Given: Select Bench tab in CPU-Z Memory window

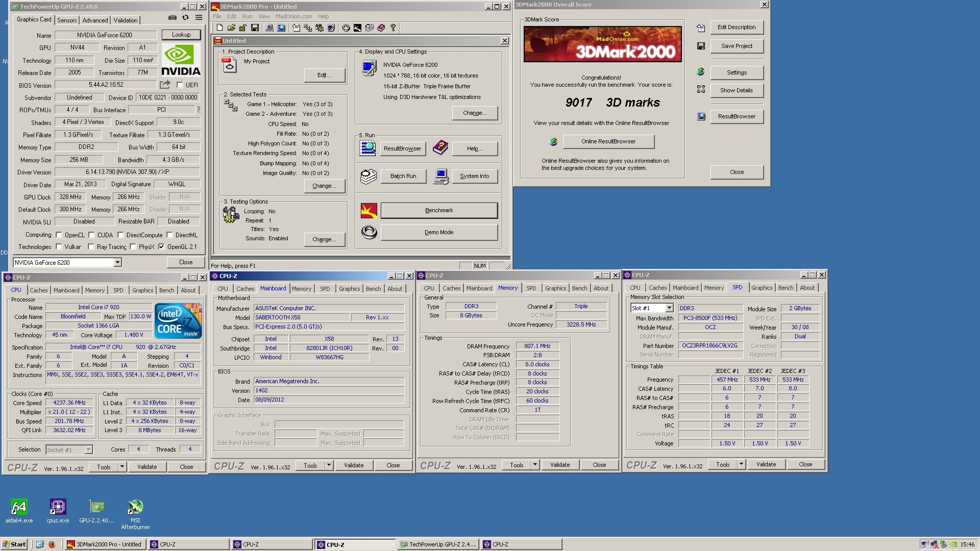Looking at the screenshot, I should pos(579,288).
